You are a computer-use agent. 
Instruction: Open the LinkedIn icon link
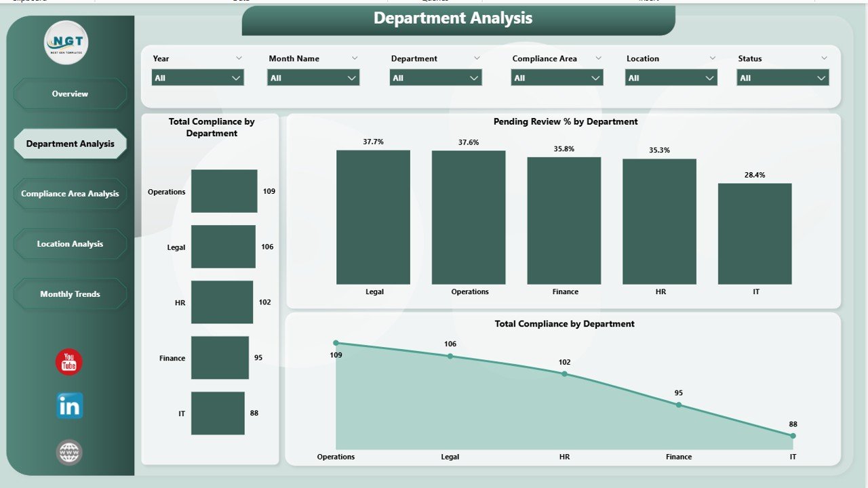coord(69,406)
